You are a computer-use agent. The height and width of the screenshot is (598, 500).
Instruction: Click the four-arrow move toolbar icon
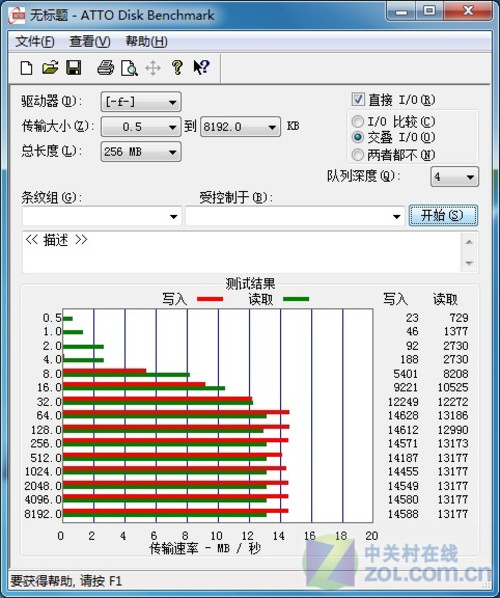[x=153, y=68]
